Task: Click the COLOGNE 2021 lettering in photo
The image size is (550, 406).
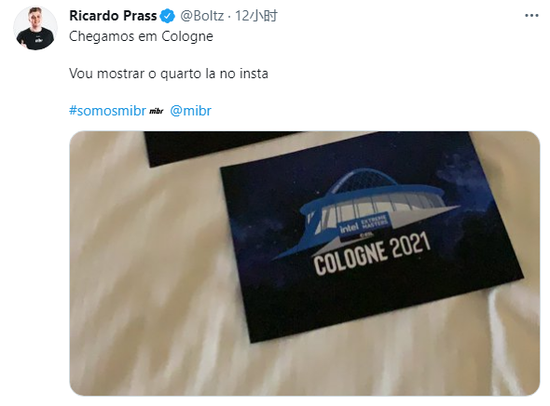Action: click(x=372, y=253)
